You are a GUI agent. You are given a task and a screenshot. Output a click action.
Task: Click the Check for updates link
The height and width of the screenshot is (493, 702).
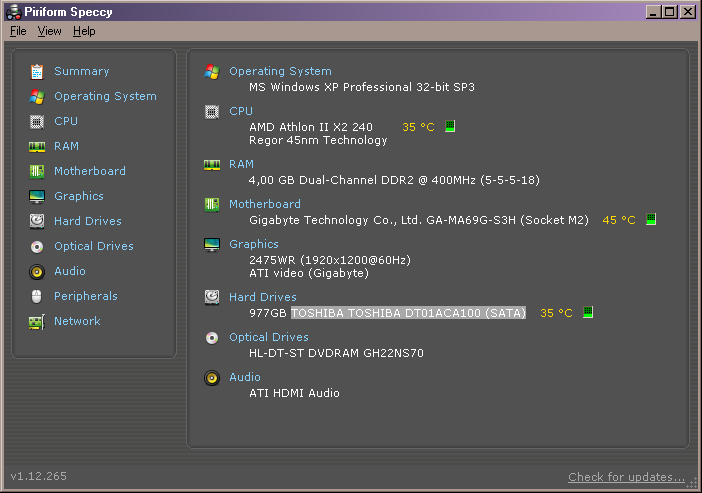pyautogui.click(x=626, y=477)
